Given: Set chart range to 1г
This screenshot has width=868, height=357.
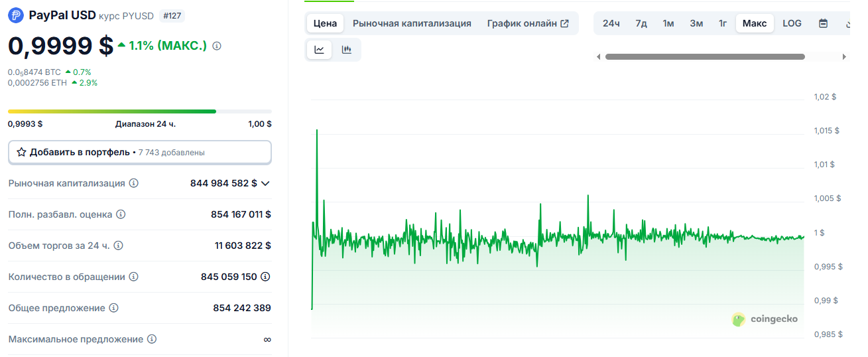Looking at the screenshot, I should click(x=723, y=23).
